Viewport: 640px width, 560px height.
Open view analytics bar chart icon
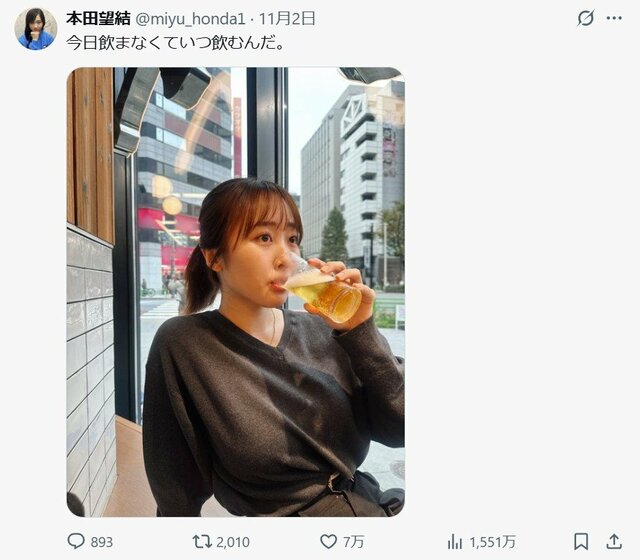pos(455,541)
